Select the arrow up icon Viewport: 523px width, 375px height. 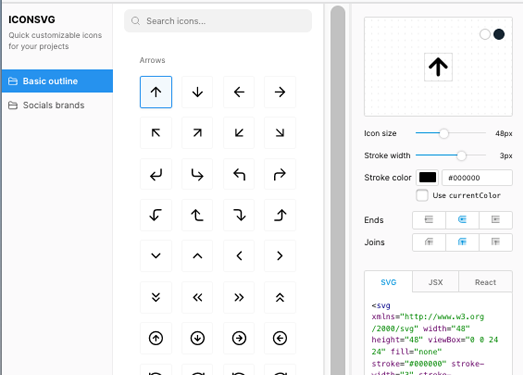[156, 92]
